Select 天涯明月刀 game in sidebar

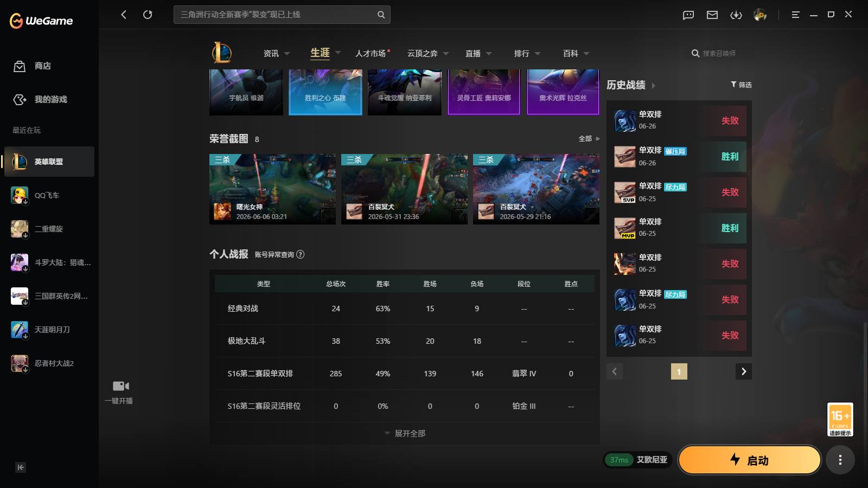[x=49, y=330]
